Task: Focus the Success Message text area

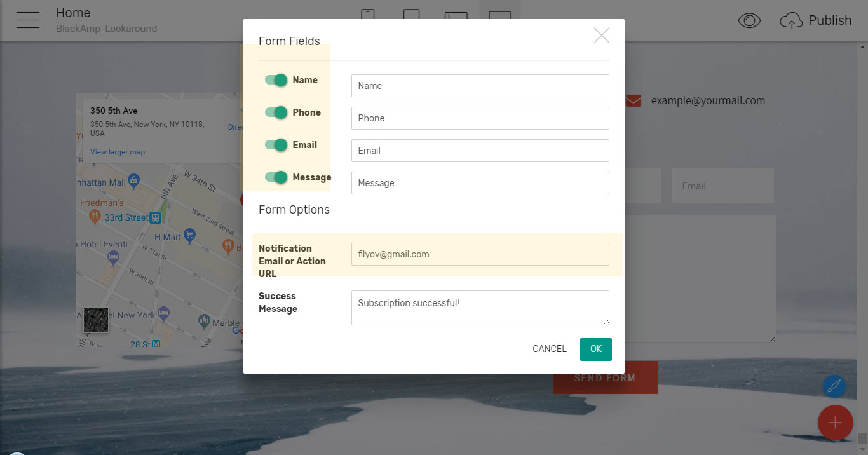Action: (480, 308)
